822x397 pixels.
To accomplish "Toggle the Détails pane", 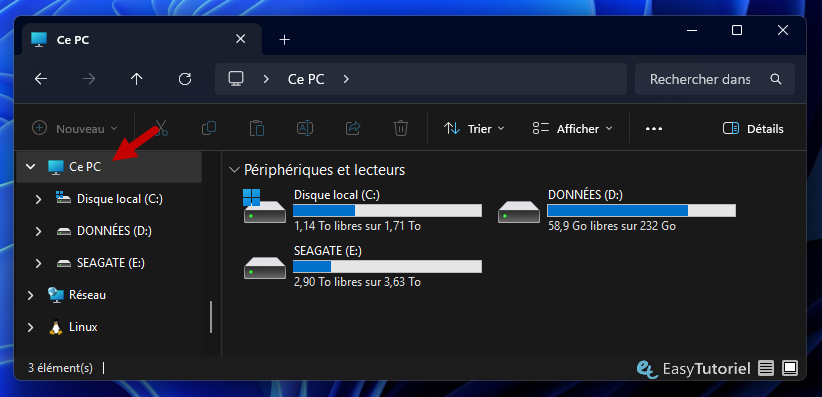I will 753,128.
